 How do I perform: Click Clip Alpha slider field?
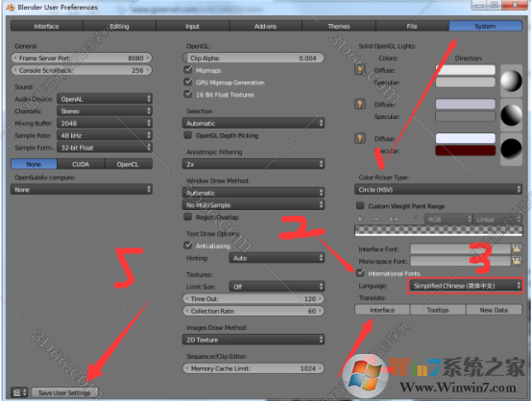(x=254, y=58)
